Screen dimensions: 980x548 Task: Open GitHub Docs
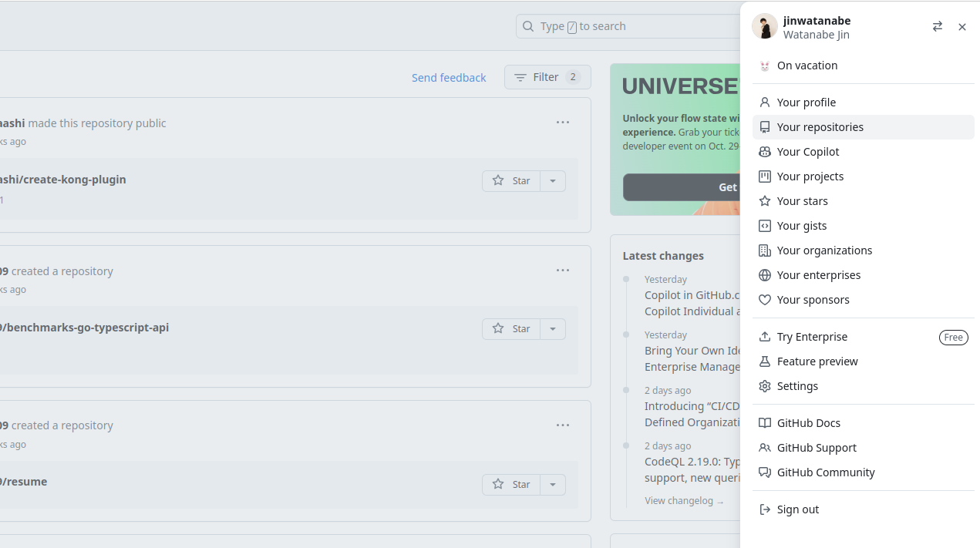click(x=864, y=423)
